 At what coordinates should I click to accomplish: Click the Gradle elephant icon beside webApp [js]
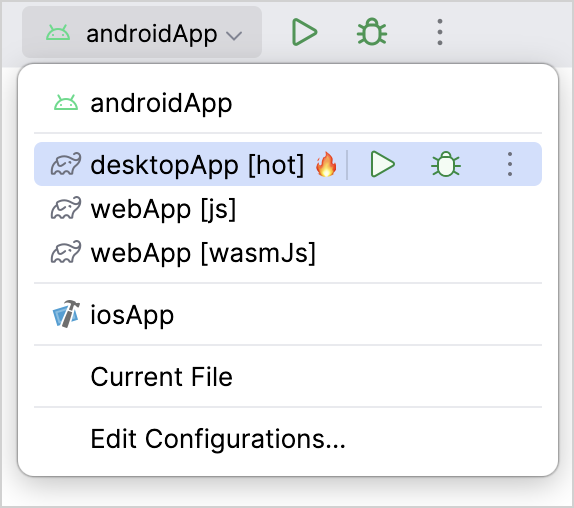point(66,208)
